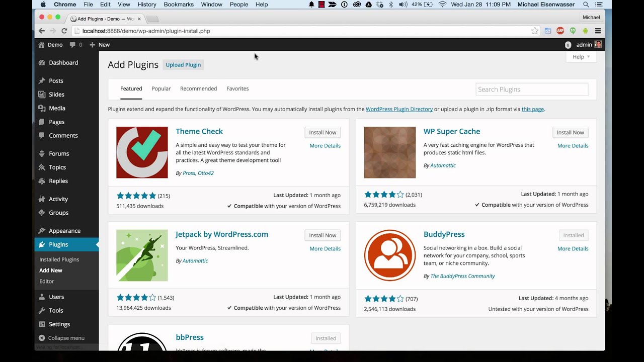Click the BuddyPress plugin logo
644x362 pixels.
(390, 255)
